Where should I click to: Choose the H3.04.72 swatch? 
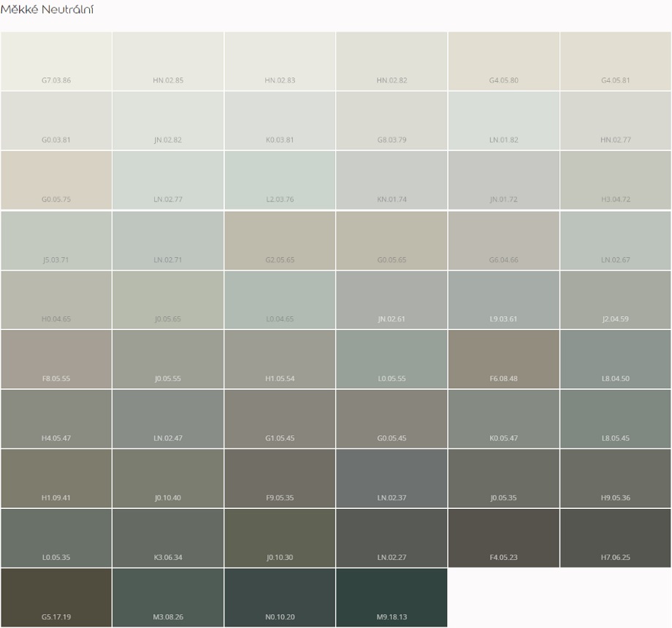pyautogui.click(x=615, y=180)
